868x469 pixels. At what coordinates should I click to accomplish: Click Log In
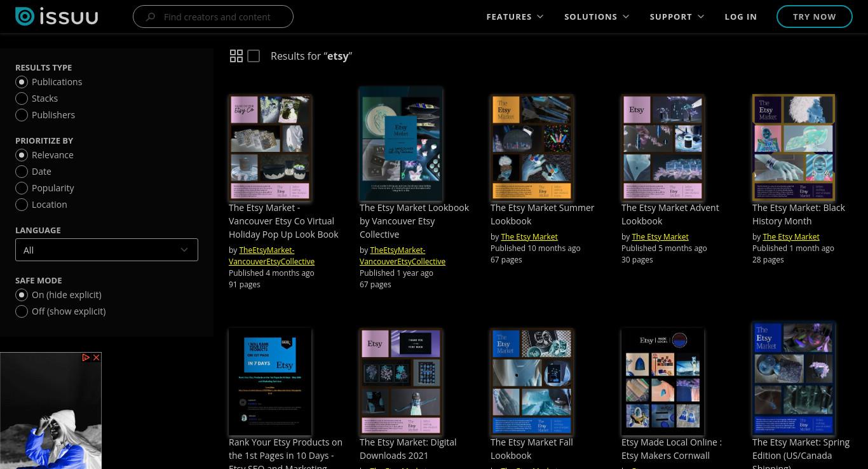click(741, 17)
